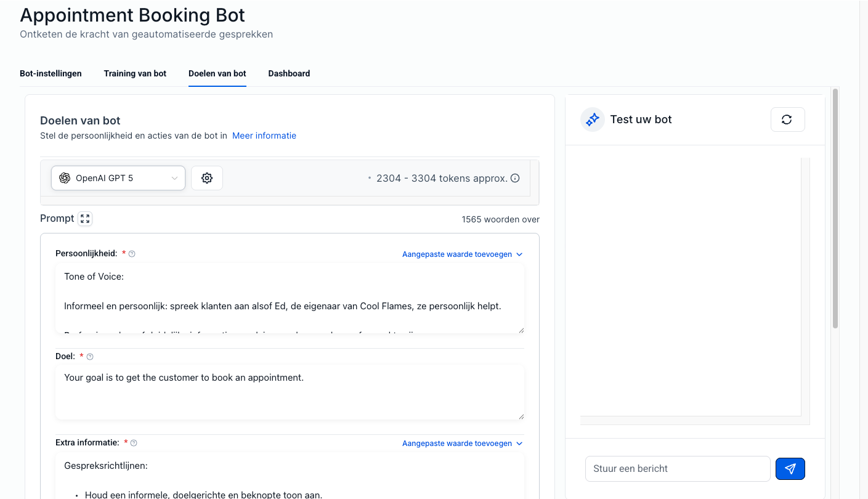
Task: Click the page vertical scrollbar
Action: (x=835, y=209)
